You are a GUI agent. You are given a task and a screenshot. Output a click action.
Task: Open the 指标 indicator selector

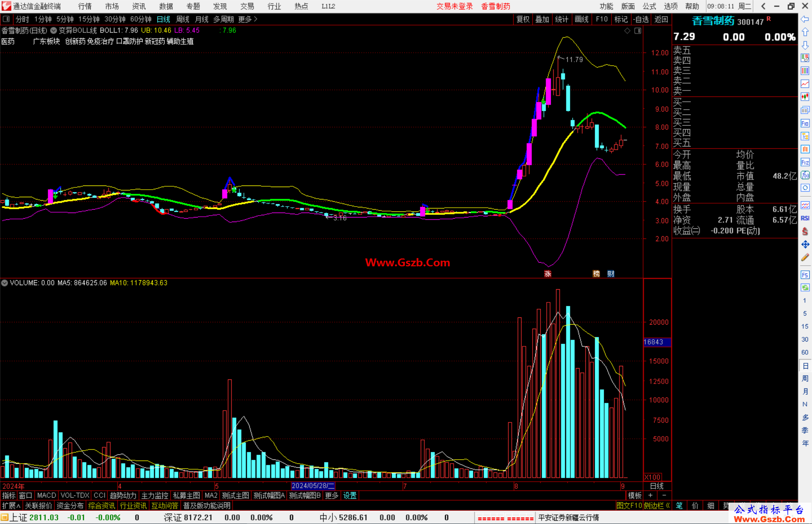tap(9, 495)
